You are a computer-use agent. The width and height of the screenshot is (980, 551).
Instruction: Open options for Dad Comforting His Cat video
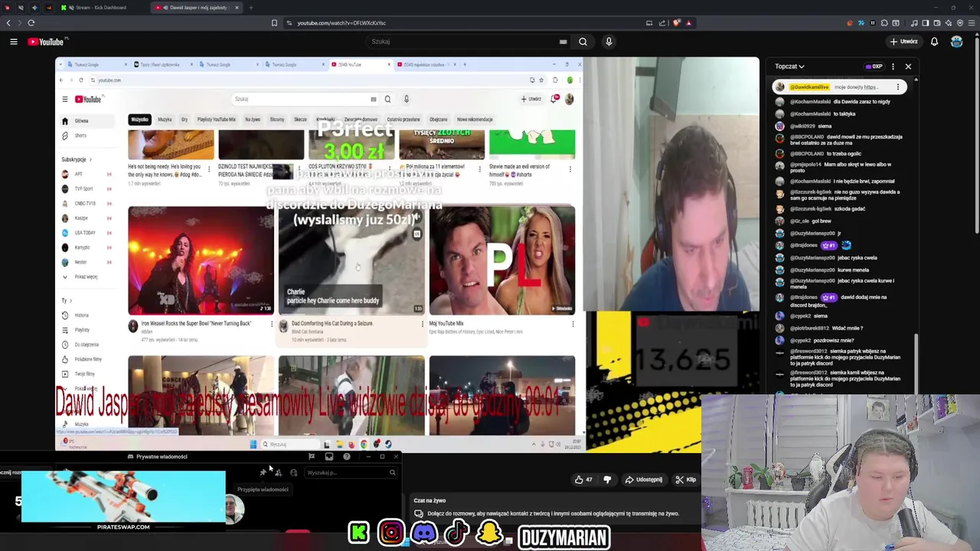(422, 324)
